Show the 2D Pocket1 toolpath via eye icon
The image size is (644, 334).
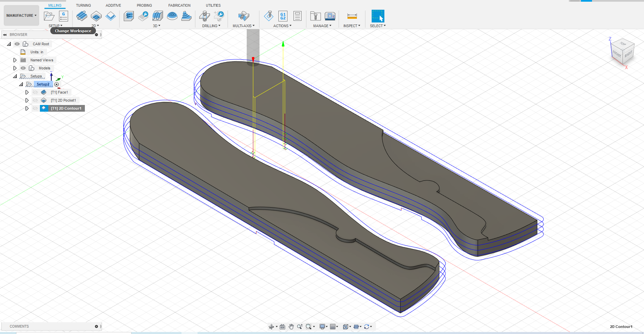35,100
